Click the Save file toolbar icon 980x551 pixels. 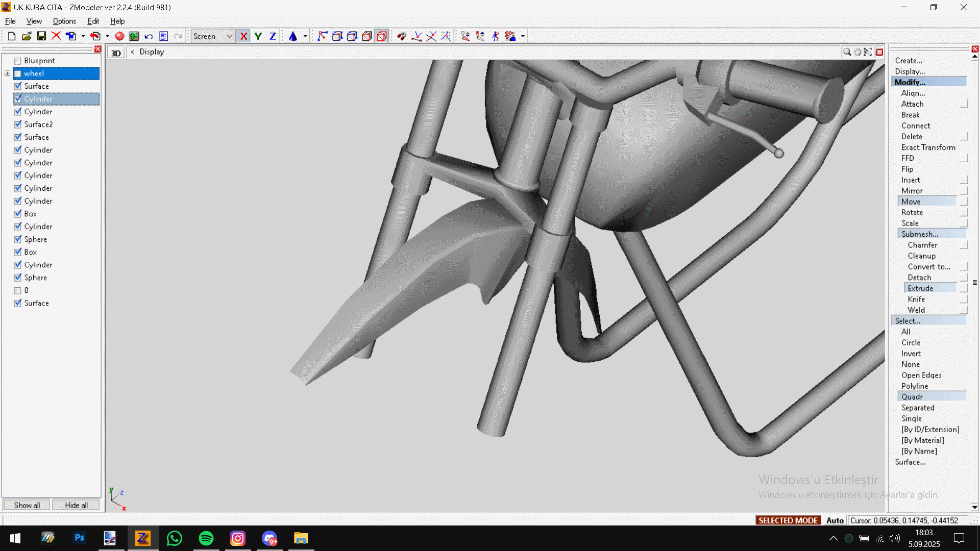tap(41, 36)
